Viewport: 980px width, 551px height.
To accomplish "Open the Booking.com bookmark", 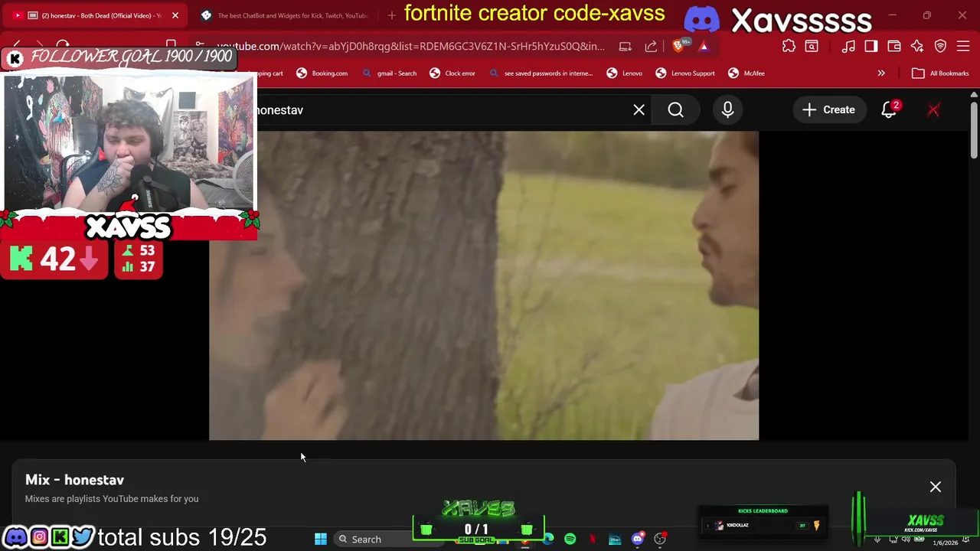I will pos(322,73).
